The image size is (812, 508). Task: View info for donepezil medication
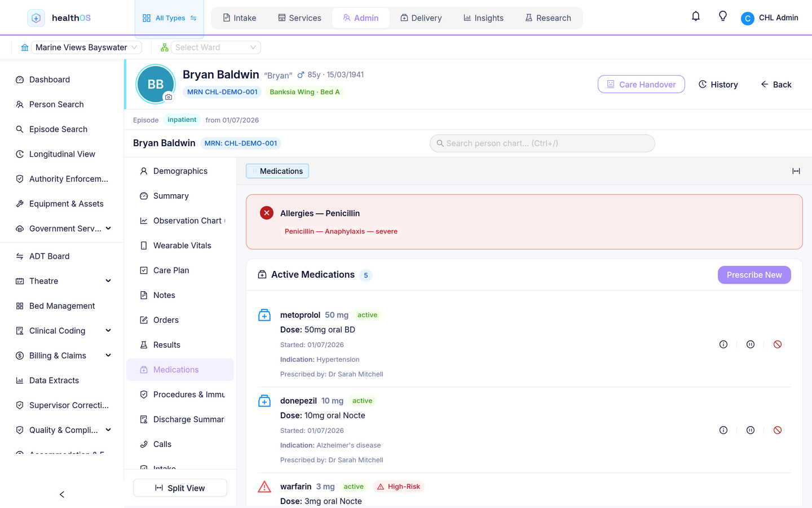(723, 430)
